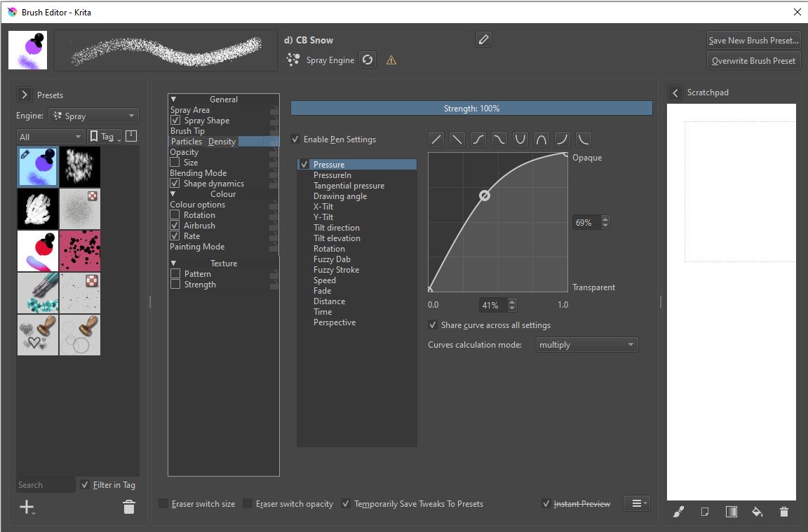Viewport: 808px width, 532px height.
Task: Add a new brush preset
Action: (26, 507)
